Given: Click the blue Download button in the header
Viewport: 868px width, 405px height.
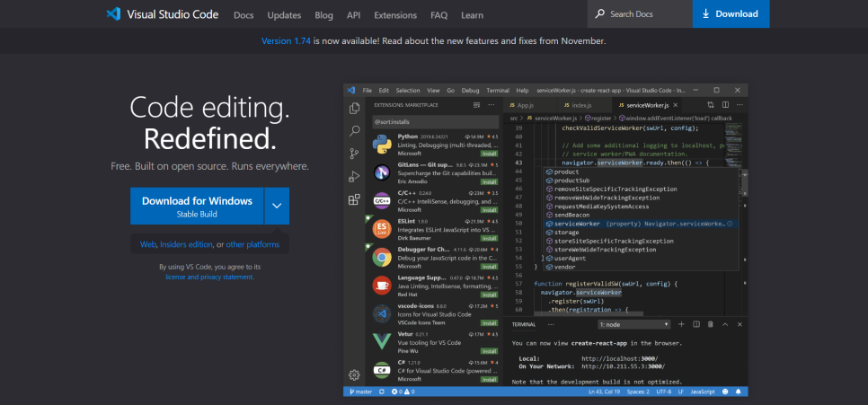Looking at the screenshot, I should 731,13.
